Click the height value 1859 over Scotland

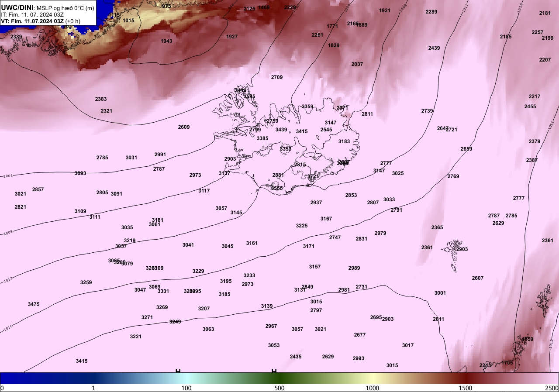528,339
